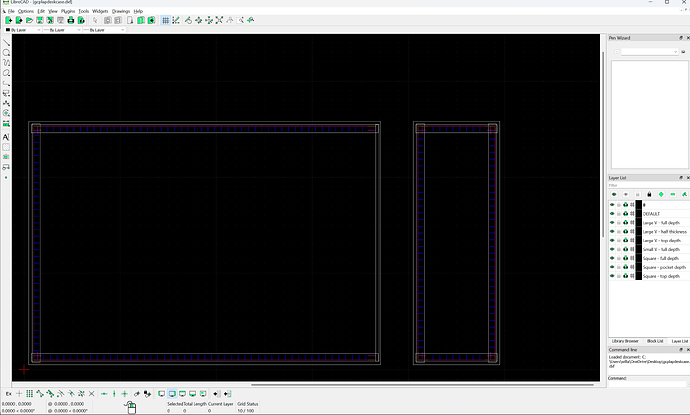Select the Text tool (A icon)
The width and height of the screenshot is (690, 415).
point(6,137)
